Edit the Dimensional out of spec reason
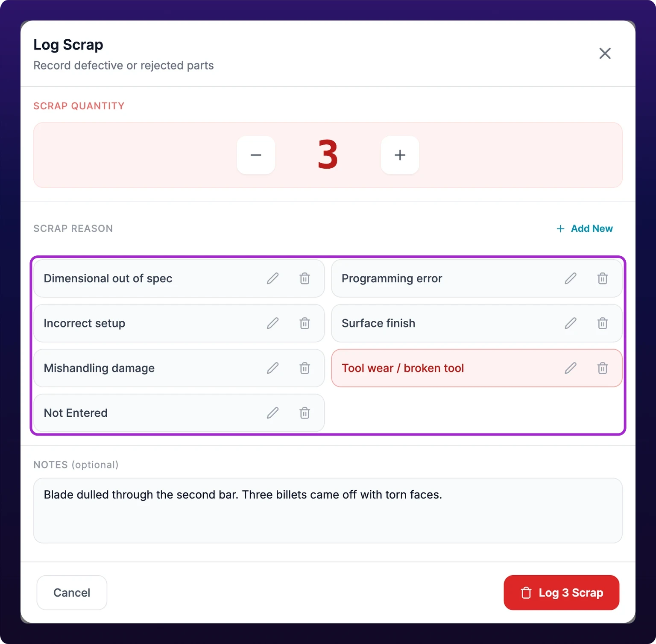Image resolution: width=656 pixels, height=644 pixels. point(273,278)
